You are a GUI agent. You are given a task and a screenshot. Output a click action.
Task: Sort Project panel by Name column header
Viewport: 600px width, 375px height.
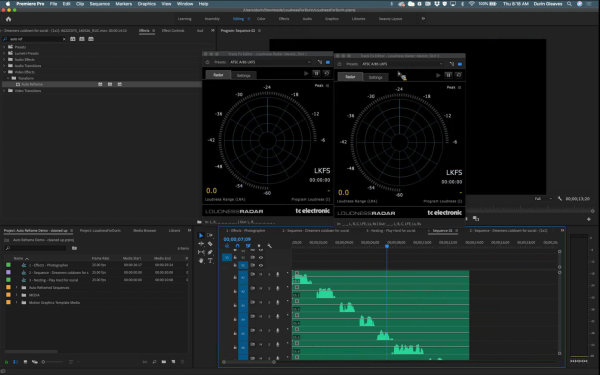click(18, 258)
